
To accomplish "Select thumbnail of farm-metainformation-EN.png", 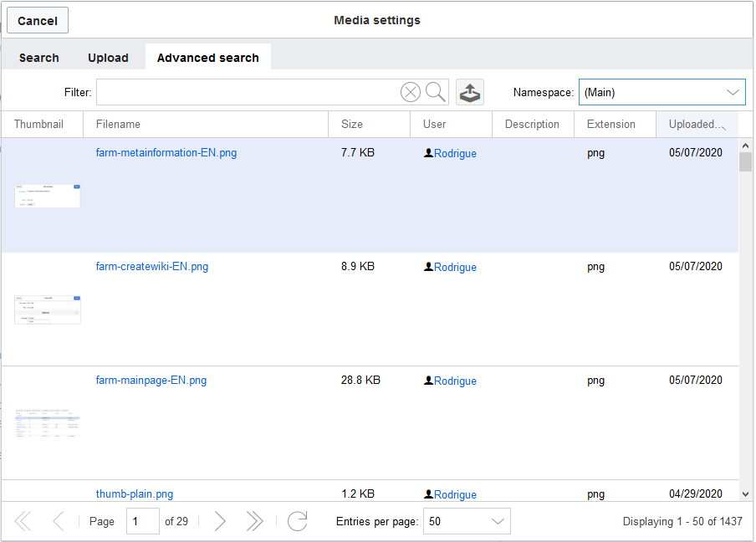I will [x=48, y=196].
